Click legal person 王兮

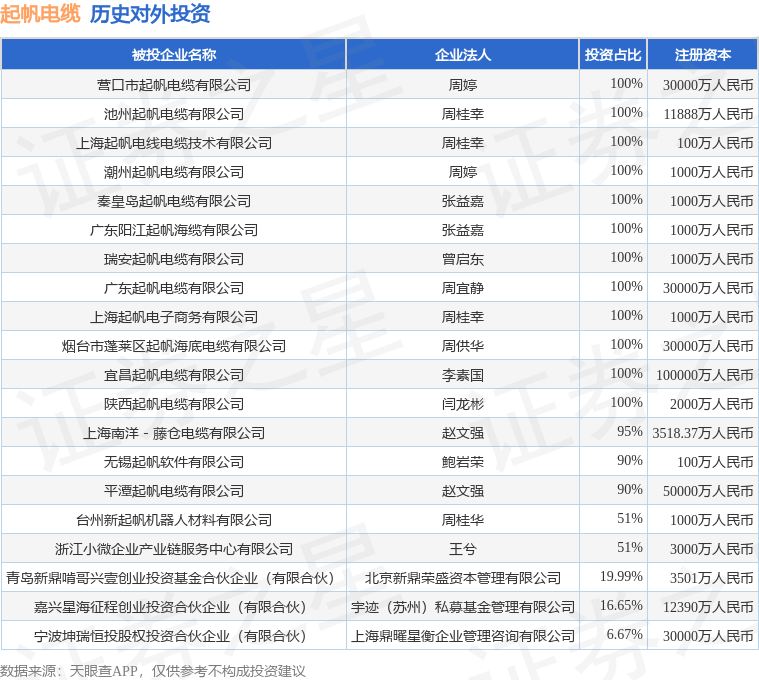coord(463,549)
